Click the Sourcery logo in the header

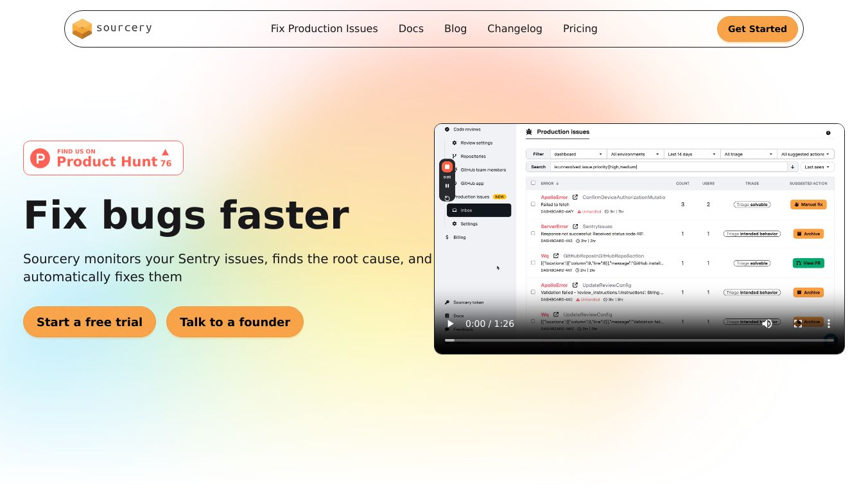[x=112, y=28]
